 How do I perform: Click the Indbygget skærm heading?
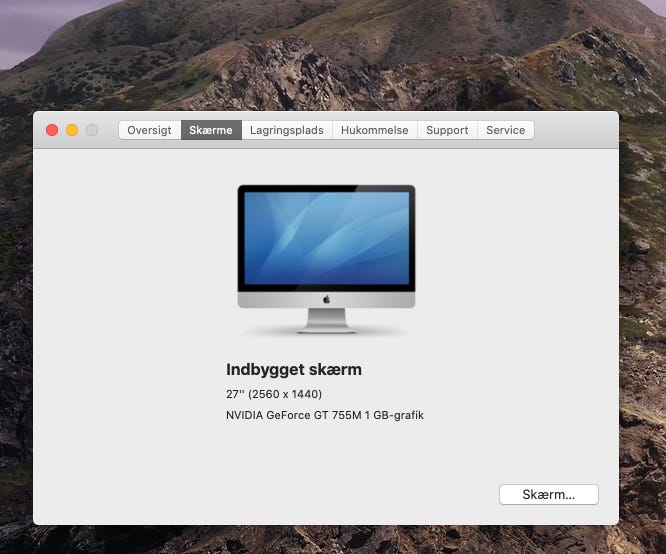click(294, 370)
